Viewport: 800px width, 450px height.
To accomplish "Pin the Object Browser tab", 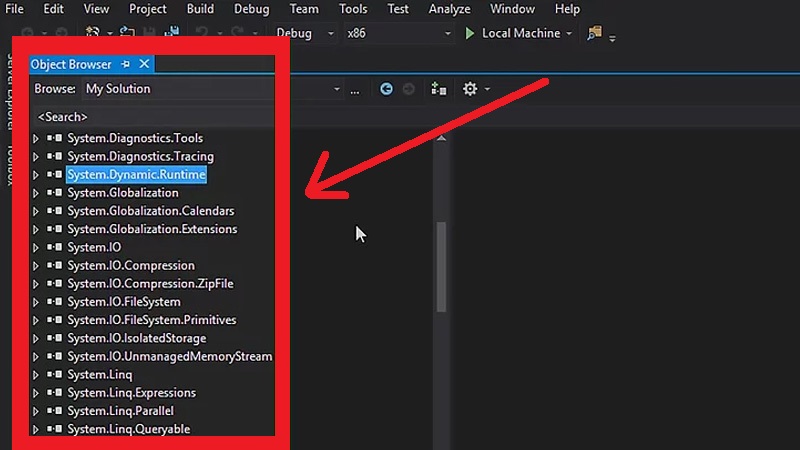I will (x=126, y=64).
